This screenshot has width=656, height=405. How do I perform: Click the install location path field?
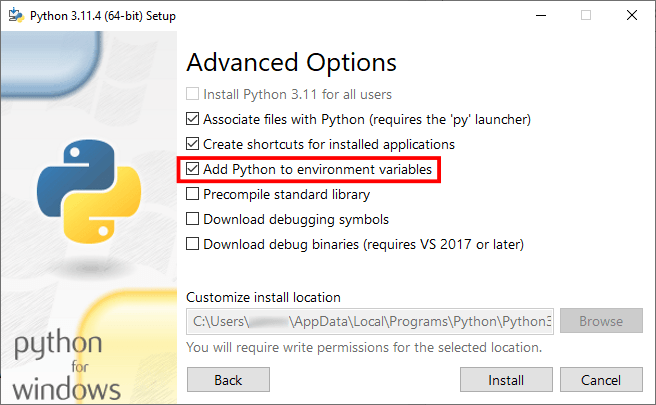(x=369, y=322)
